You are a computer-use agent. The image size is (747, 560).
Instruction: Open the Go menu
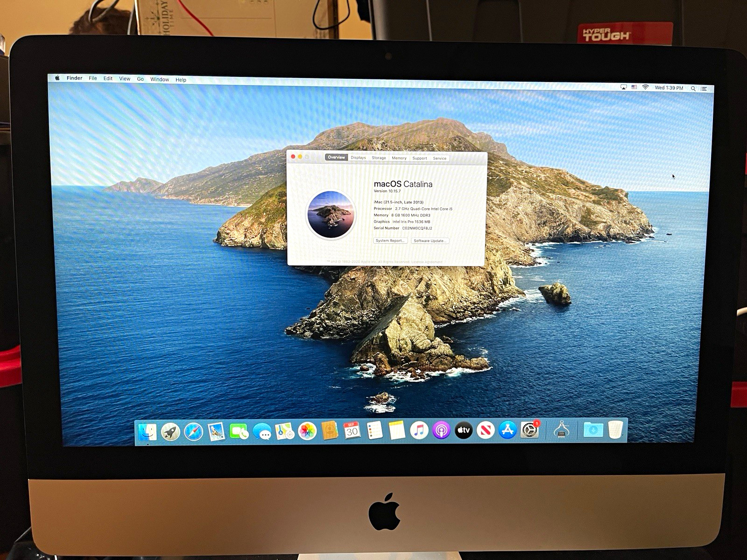coord(140,79)
